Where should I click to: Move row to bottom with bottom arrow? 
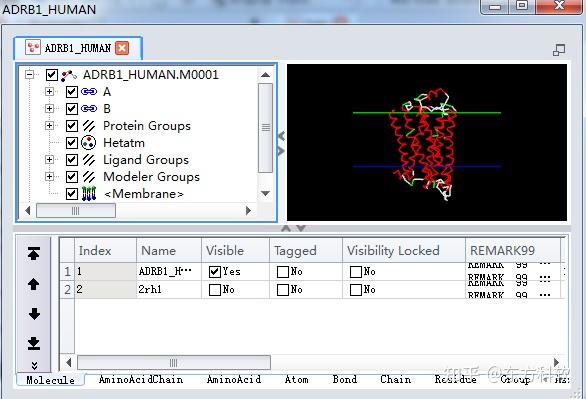tap(34, 343)
